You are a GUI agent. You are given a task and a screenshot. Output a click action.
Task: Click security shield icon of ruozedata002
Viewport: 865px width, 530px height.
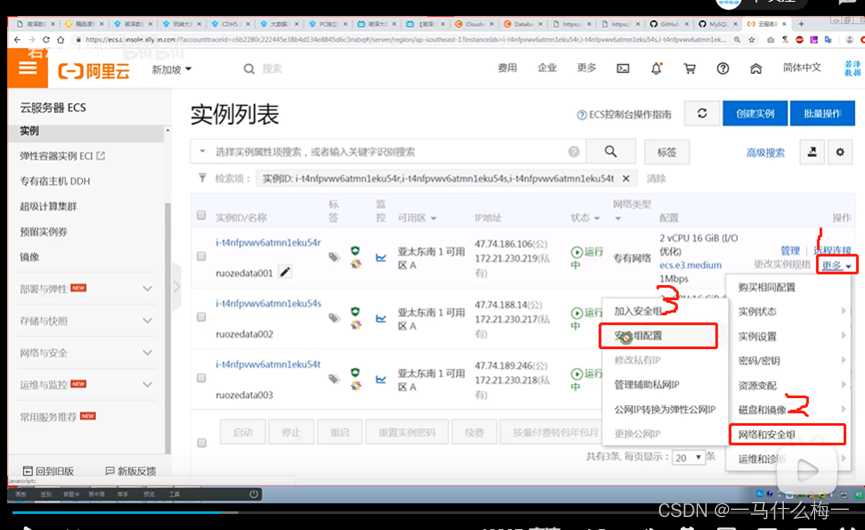[355, 312]
